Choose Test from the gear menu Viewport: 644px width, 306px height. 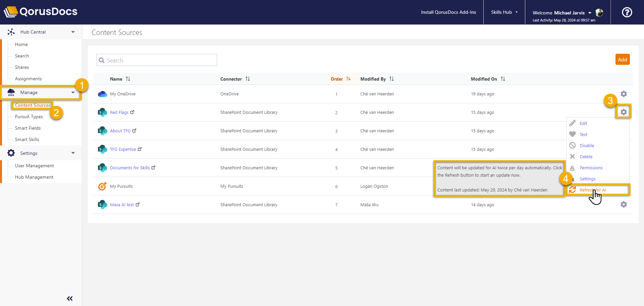(x=583, y=134)
